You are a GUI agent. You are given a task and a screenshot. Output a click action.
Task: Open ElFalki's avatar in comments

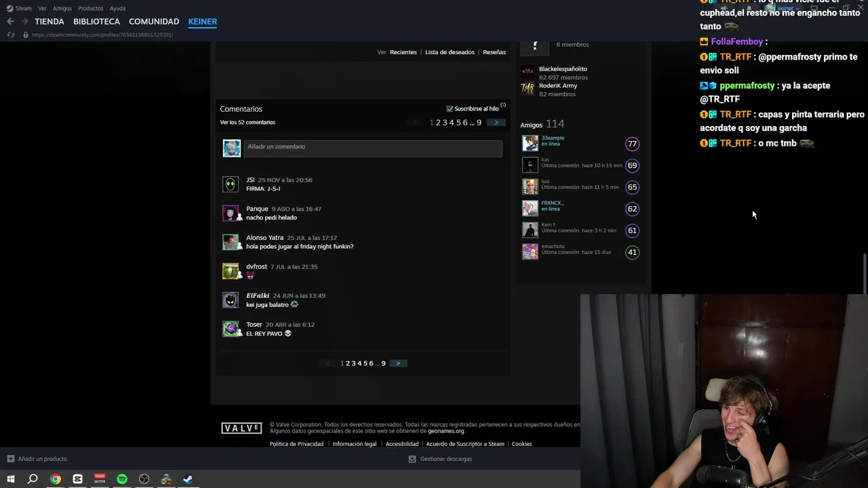[x=231, y=300]
